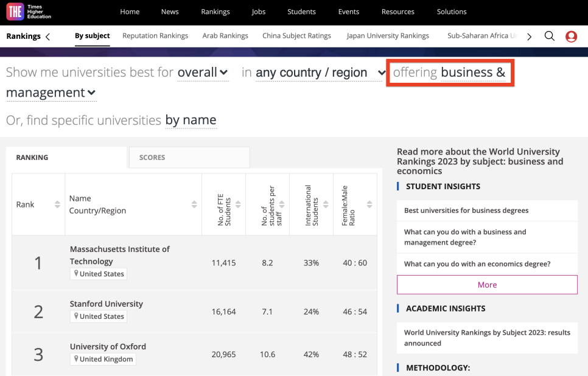
Task: Click Oxford's international students value 42%
Action: (x=311, y=354)
